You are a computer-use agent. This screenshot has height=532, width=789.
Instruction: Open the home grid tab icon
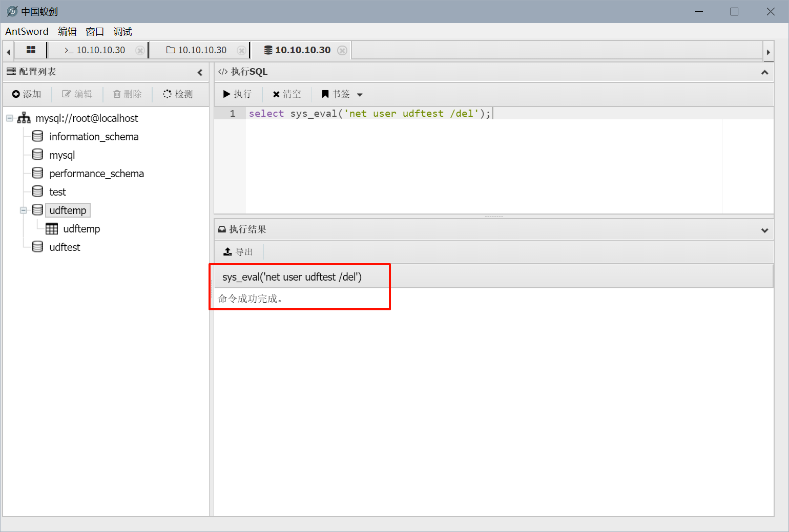[x=31, y=50]
